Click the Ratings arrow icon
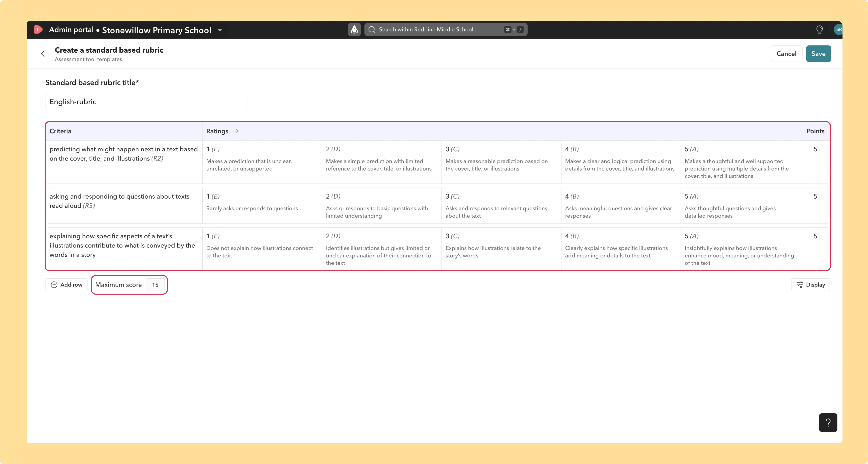This screenshot has width=868, height=464. tap(236, 131)
